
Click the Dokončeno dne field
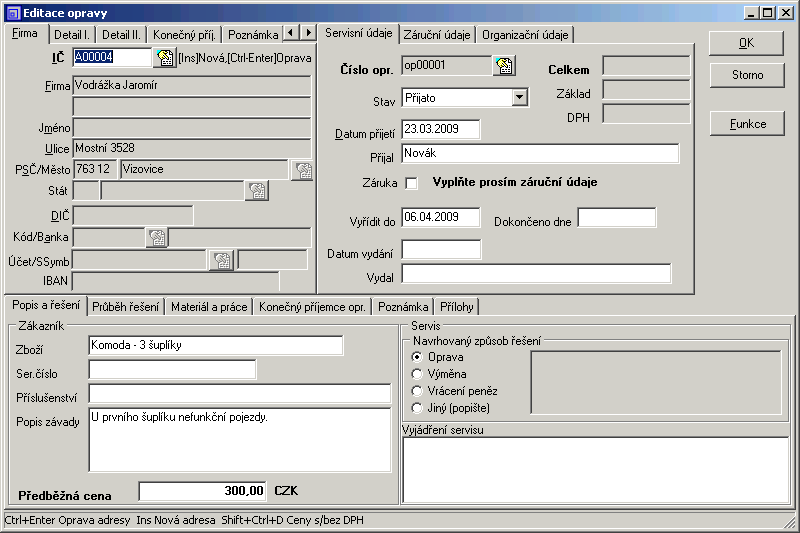[x=617, y=217]
